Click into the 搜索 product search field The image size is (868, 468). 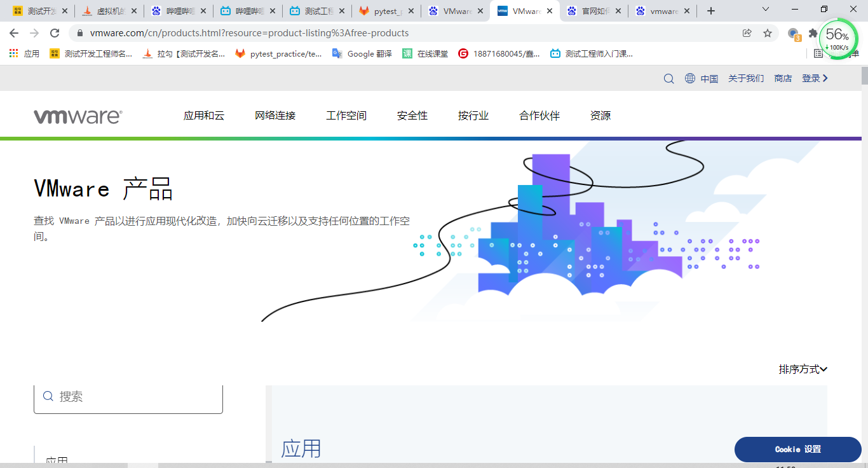point(128,397)
